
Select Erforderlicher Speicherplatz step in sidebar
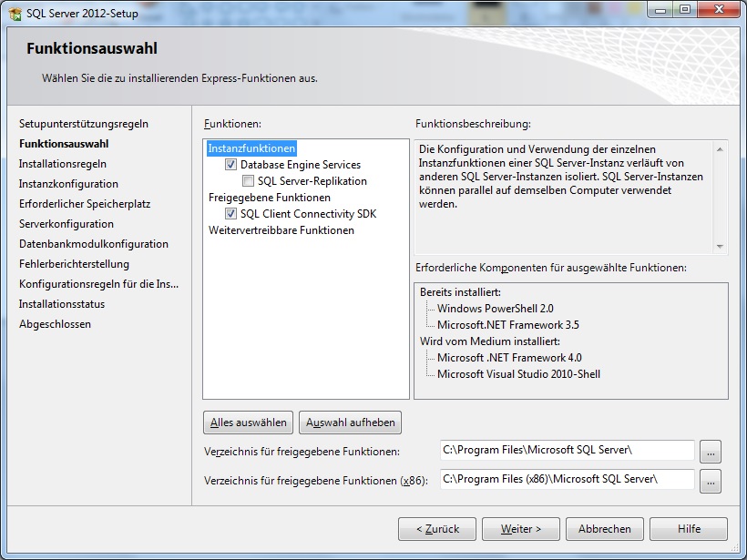pyautogui.click(x=85, y=204)
